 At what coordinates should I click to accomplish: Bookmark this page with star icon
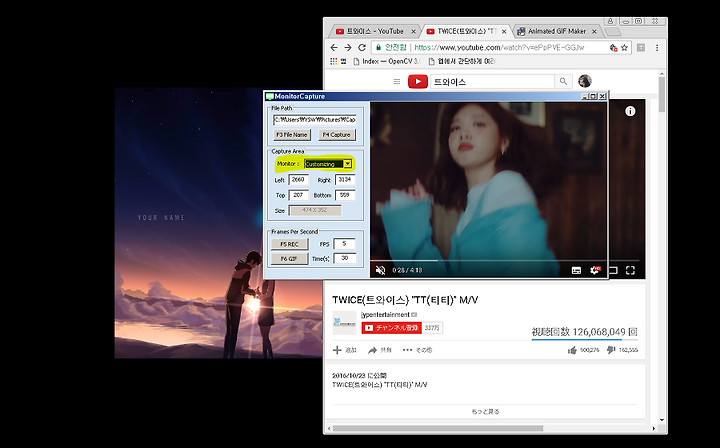click(624, 47)
